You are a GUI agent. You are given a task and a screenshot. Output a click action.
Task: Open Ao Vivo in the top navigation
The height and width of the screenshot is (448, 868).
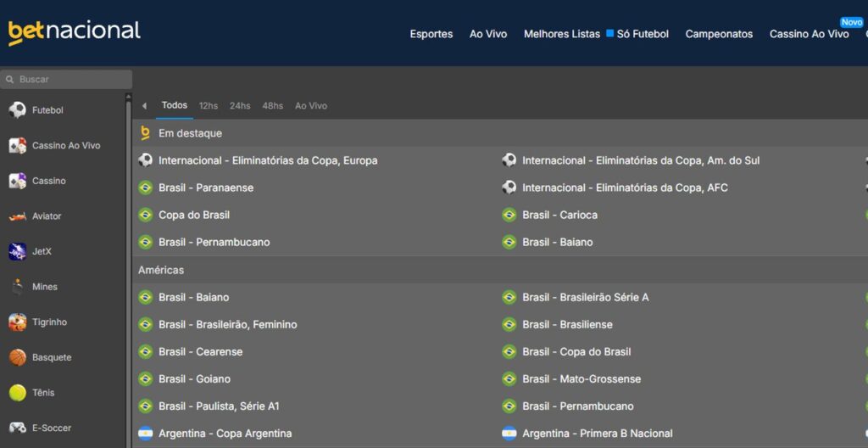tap(488, 34)
